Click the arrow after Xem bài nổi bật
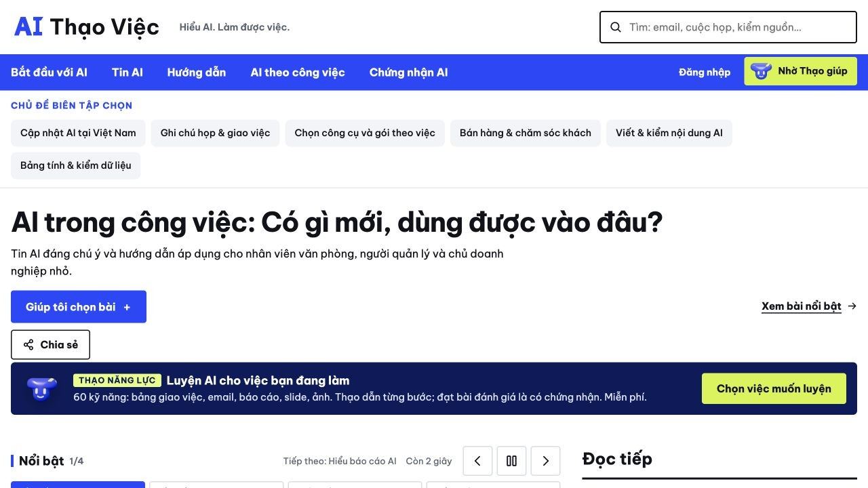The height and width of the screenshot is (488, 868). click(x=852, y=306)
